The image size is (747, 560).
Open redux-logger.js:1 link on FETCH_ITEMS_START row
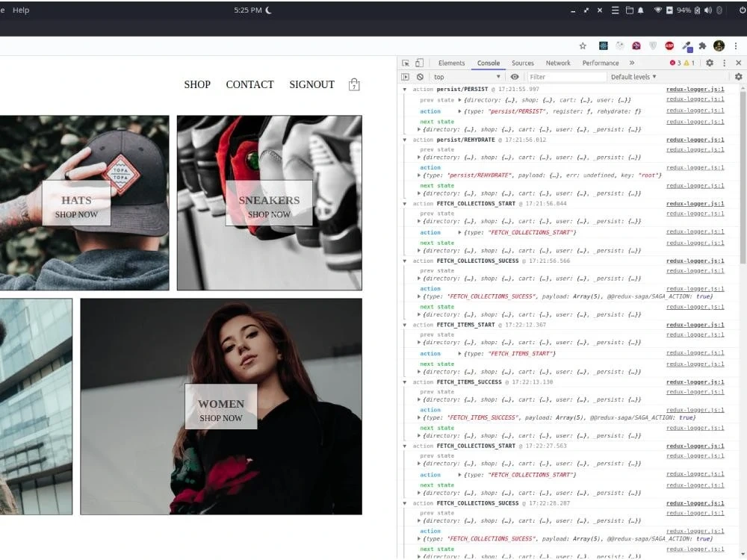coord(695,325)
